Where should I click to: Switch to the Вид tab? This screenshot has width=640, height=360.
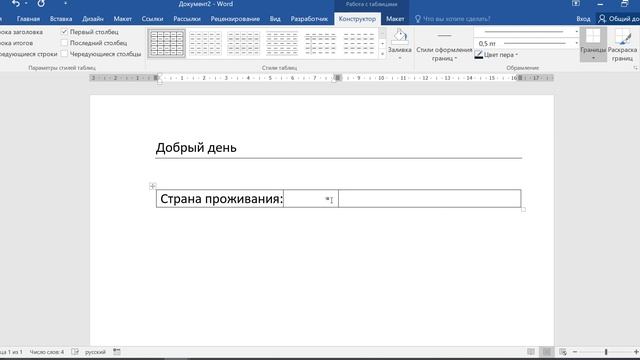coord(275,19)
